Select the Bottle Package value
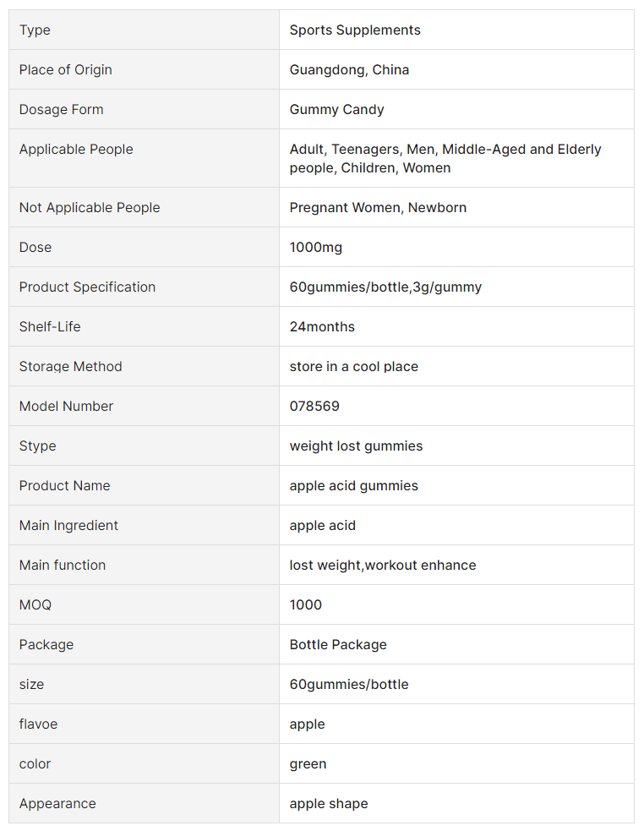This screenshot has width=644, height=831. click(338, 645)
